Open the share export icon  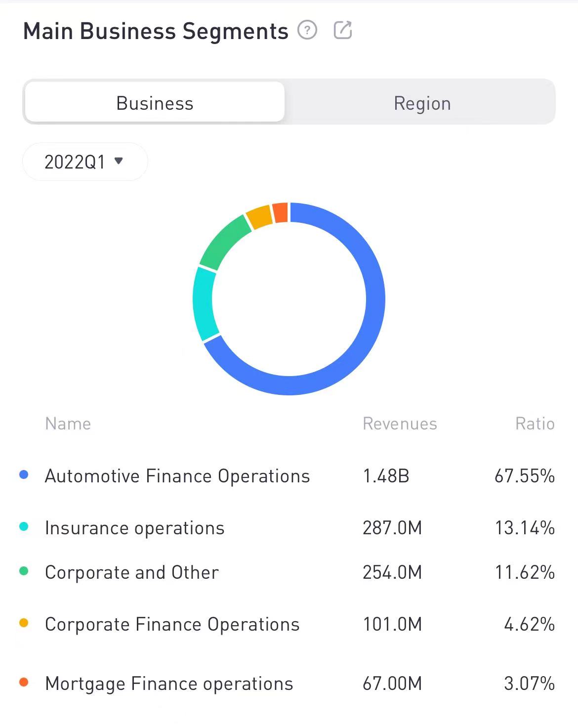[343, 30]
